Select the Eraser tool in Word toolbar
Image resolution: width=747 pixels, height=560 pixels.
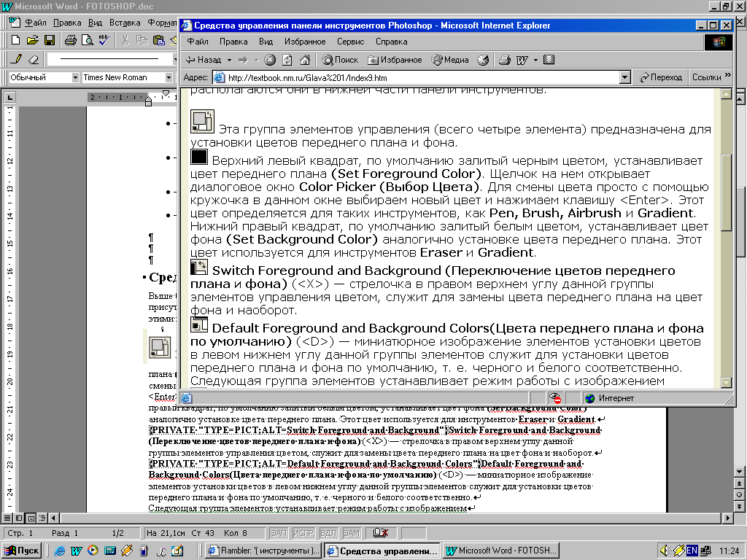click(34, 59)
